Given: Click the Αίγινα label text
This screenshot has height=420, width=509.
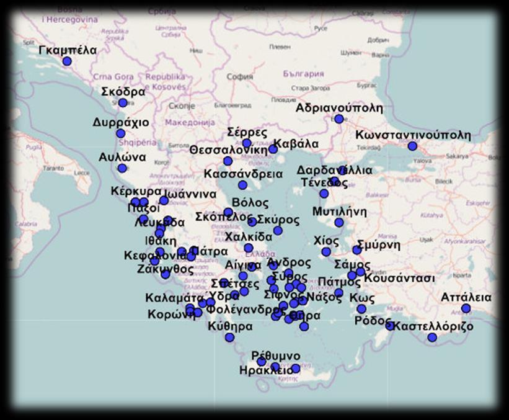Looking at the screenshot, I should coord(243,266).
